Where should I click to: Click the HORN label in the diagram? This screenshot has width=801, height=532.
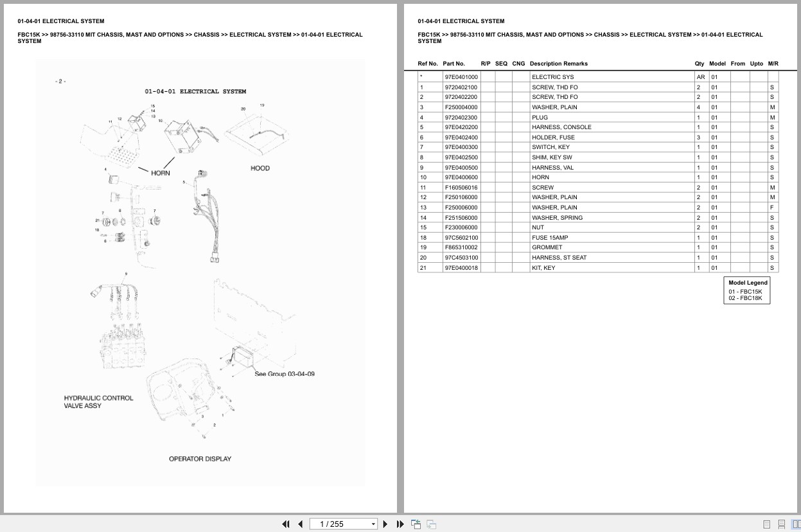[161, 173]
